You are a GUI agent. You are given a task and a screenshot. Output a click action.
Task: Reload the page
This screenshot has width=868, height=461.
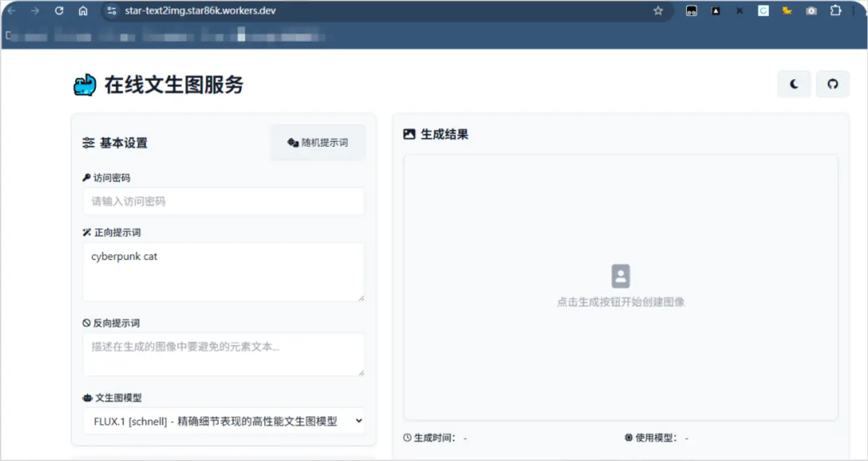(x=59, y=11)
